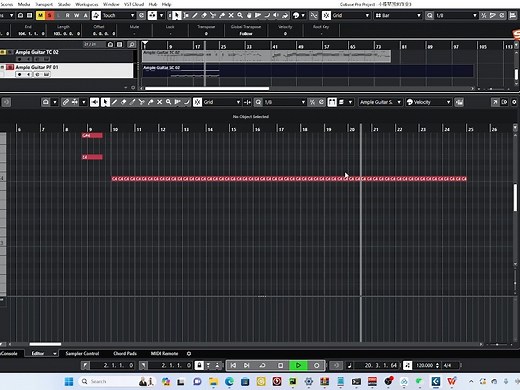Select the arrow Object Selection tool in Key Editor
520x390 pixels.
105,102
